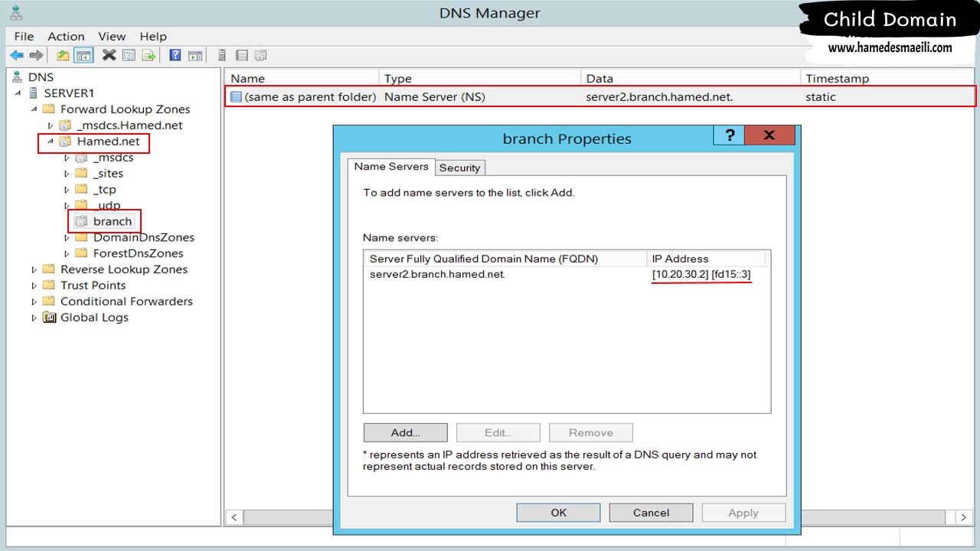Viewport: 980px width, 551px height.
Task: Expand the Global Logs arrow
Action: pyautogui.click(x=34, y=318)
